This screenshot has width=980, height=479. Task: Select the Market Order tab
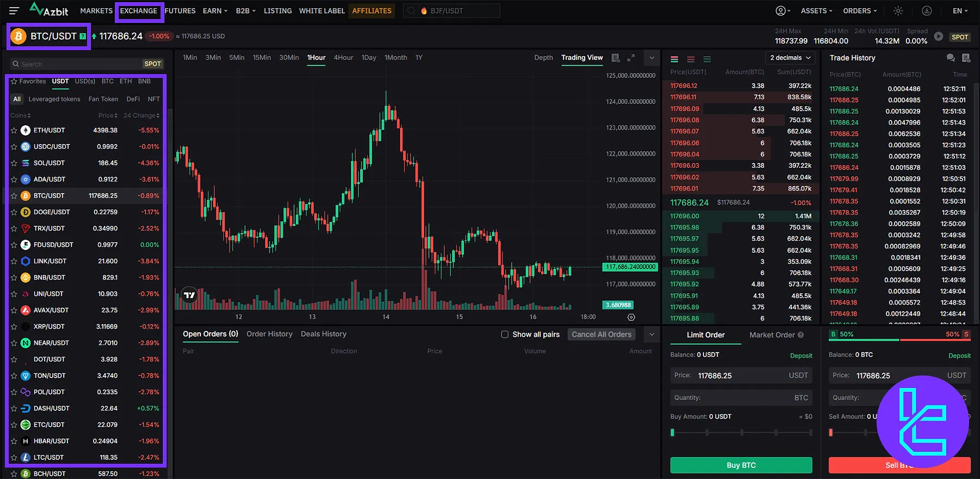[772, 335]
